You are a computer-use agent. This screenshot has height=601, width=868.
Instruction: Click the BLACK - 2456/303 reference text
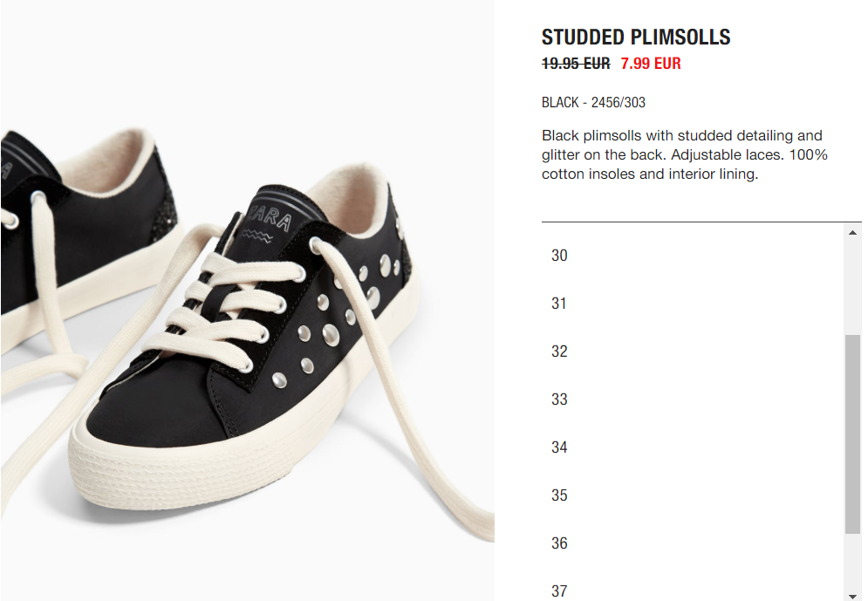593,102
